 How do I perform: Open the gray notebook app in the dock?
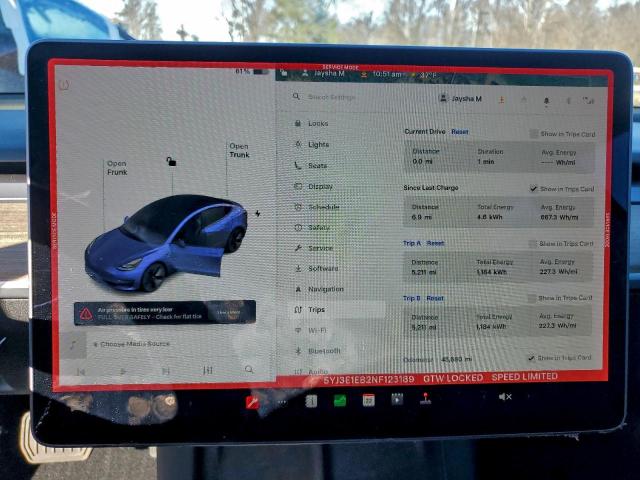coord(311,401)
